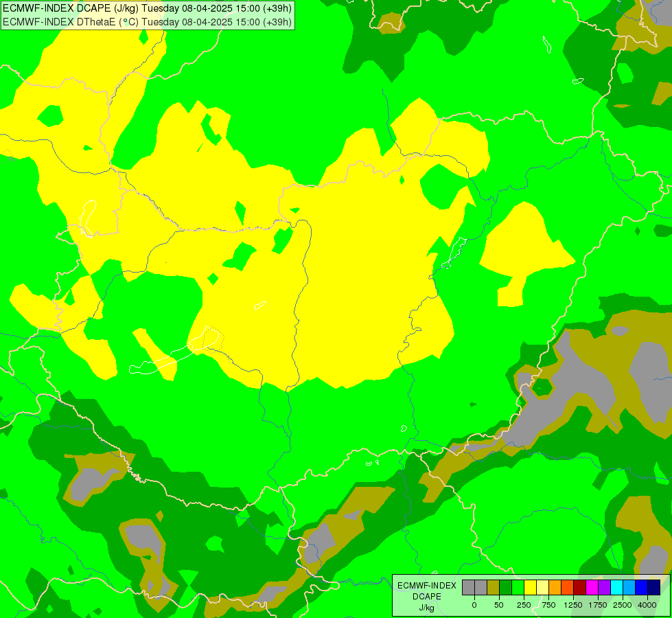Viewport: 672px width, 618px height.
Task: Select the magenta legend swatch before 1750
Action: (x=592, y=588)
